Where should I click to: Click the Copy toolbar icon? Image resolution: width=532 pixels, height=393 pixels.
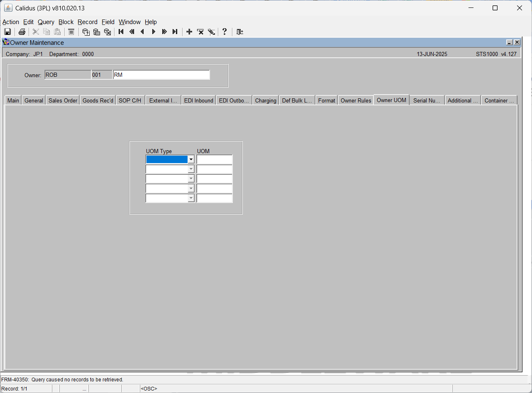coord(46,32)
